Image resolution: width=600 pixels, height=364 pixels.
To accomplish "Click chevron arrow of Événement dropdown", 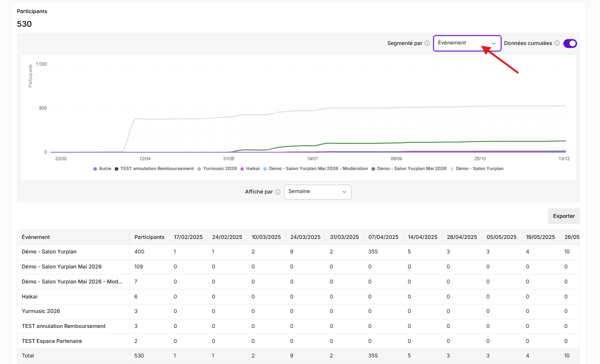I will (494, 43).
